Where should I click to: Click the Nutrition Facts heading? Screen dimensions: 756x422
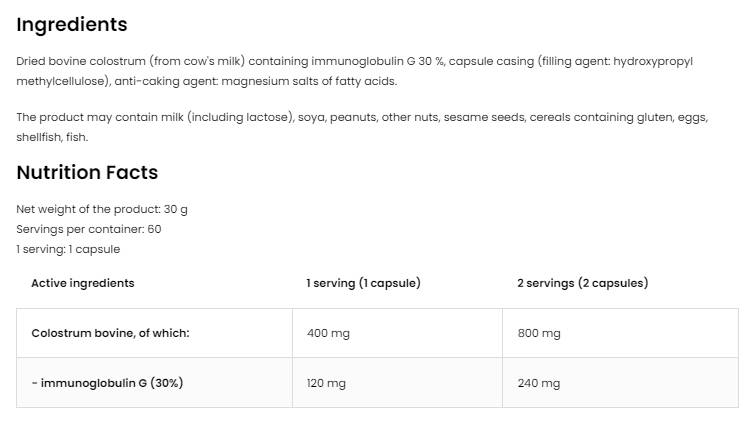click(x=87, y=172)
